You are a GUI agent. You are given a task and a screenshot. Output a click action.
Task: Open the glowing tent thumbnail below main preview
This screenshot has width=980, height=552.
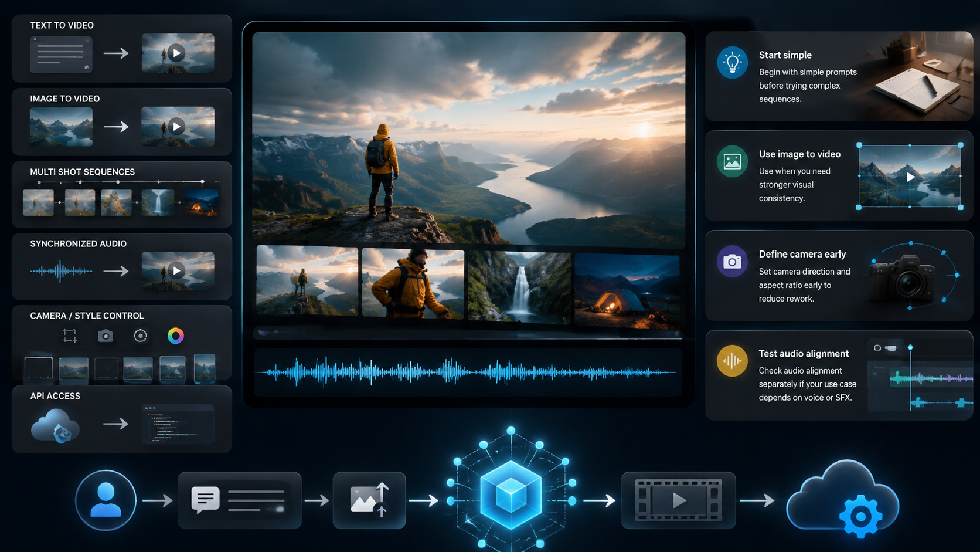(627, 291)
